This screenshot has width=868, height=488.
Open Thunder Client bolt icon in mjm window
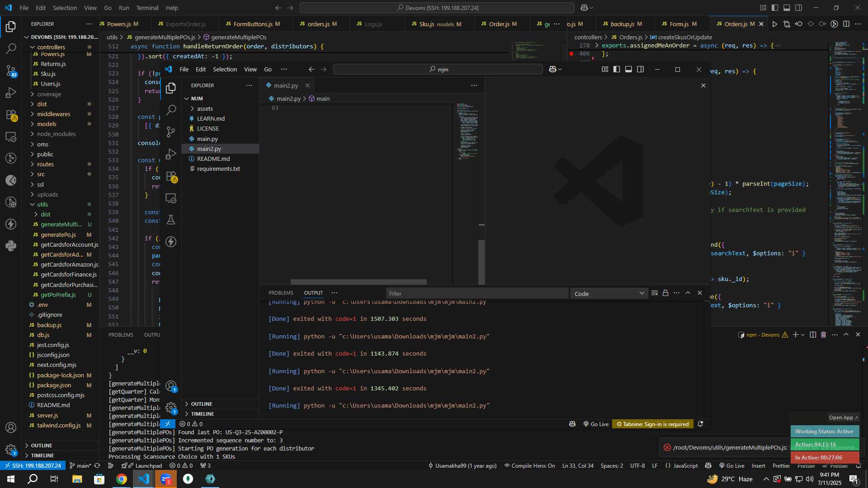pos(171,242)
